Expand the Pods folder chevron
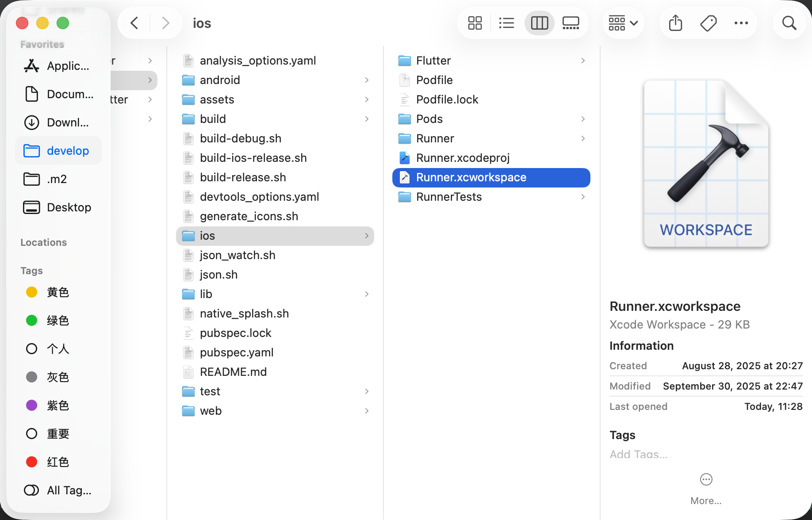 (583, 119)
